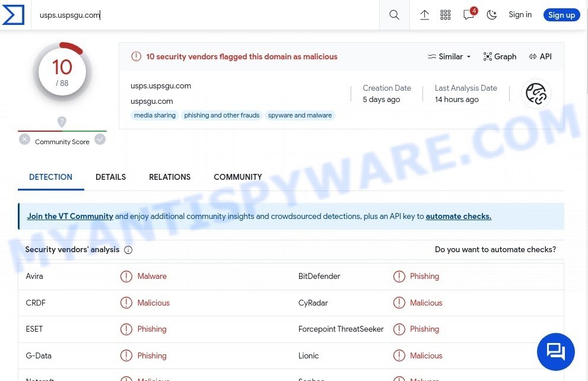Click the CRDF Malicious alert icon
588x381 pixels.
point(126,303)
